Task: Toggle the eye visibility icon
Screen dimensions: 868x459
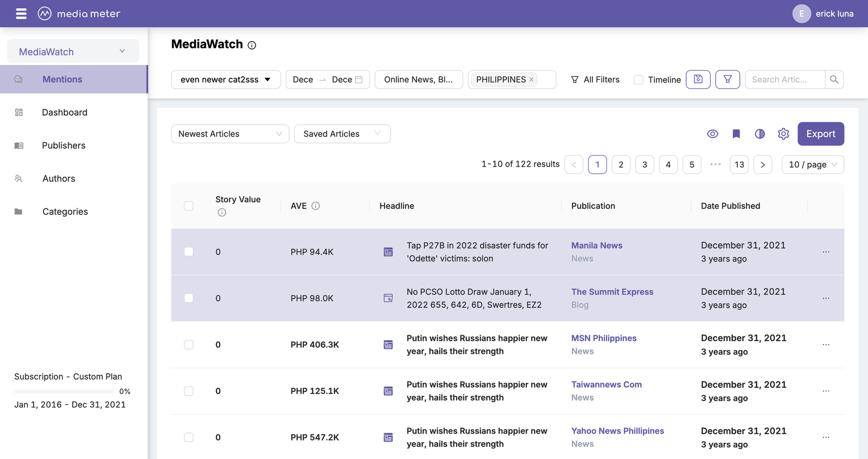Action: pyautogui.click(x=713, y=134)
